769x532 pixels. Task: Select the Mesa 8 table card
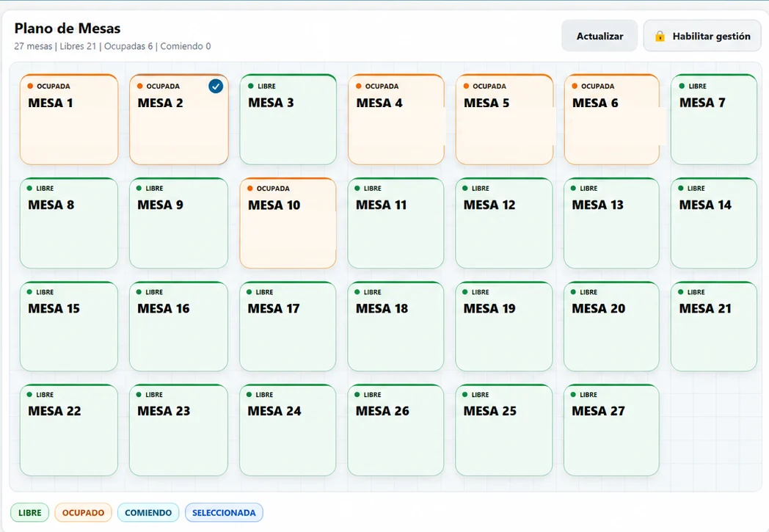[69, 223]
